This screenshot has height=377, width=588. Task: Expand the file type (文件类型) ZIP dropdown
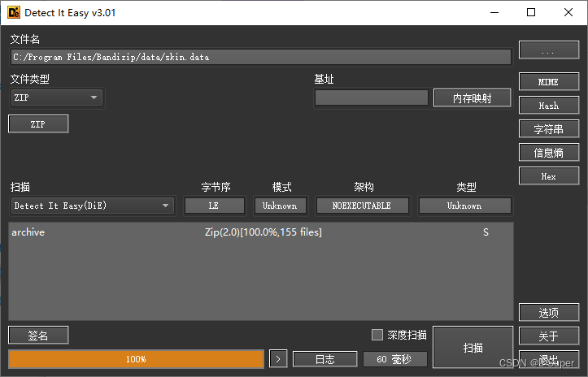tap(57, 97)
